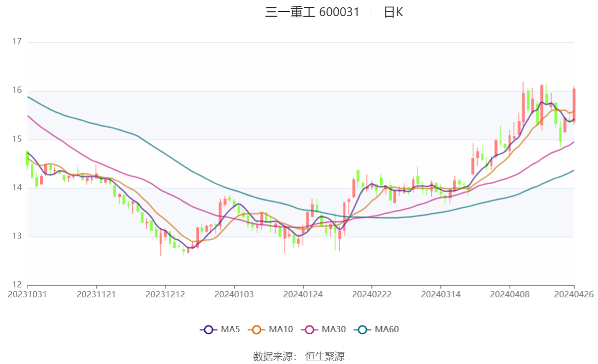Click the x-axis date 20240103
The width and height of the screenshot is (598, 364).
tap(234, 295)
